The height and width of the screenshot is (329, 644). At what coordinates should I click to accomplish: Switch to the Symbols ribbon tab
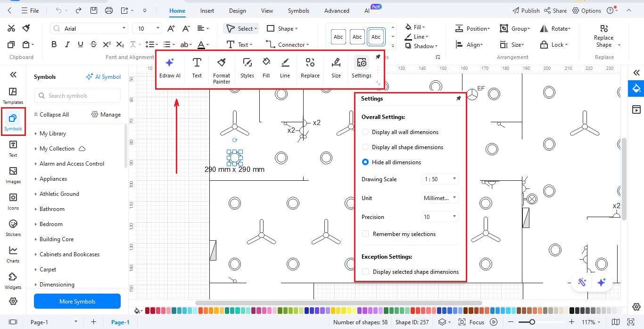(x=298, y=10)
